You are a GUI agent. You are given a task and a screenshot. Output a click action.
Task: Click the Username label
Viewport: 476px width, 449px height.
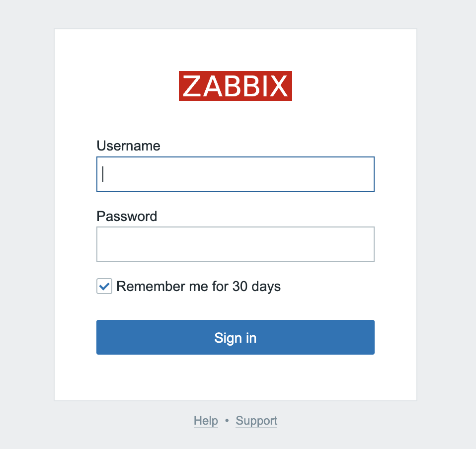[128, 146]
